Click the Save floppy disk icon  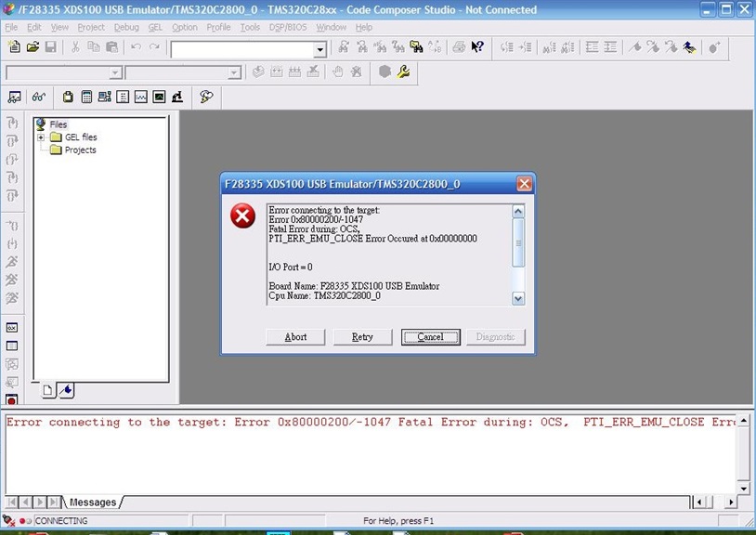coord(51,46)
